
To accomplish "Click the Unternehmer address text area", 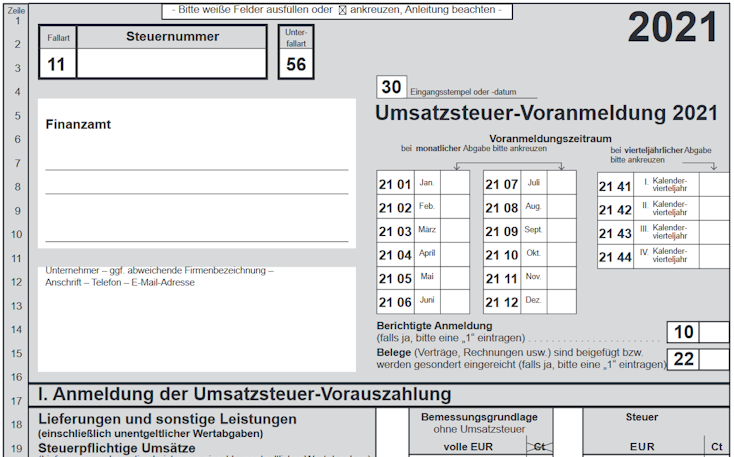I will point(197,319).
